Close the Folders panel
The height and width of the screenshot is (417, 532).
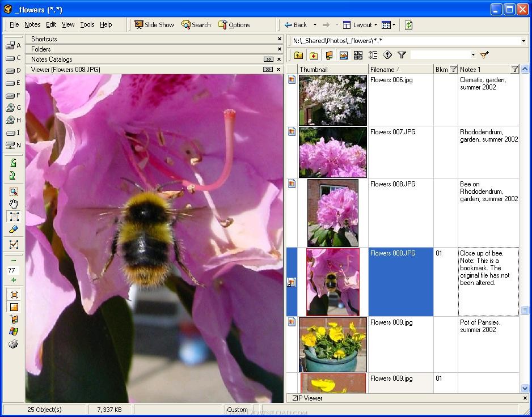(280, 49)
